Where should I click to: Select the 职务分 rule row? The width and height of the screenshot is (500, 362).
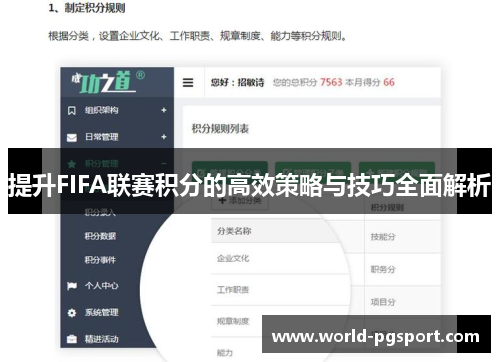coord(403,269)
